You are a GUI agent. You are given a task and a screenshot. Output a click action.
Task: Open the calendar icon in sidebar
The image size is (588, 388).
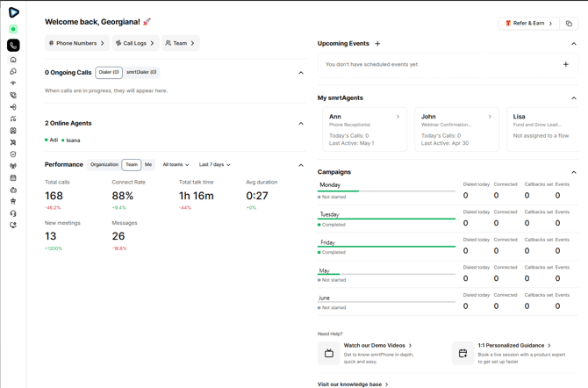click(x=13, y=178)
